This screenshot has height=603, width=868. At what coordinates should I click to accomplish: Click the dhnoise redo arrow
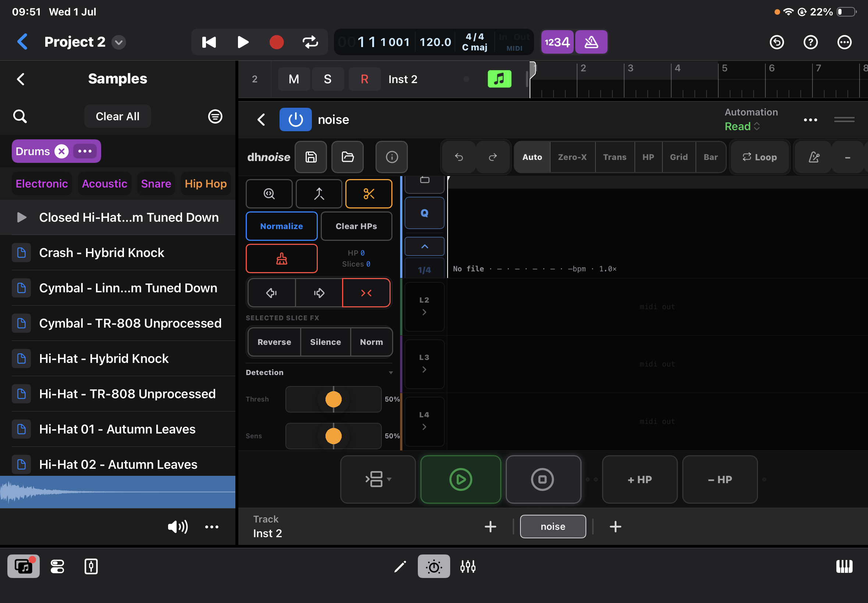click(x=493, y=157)
